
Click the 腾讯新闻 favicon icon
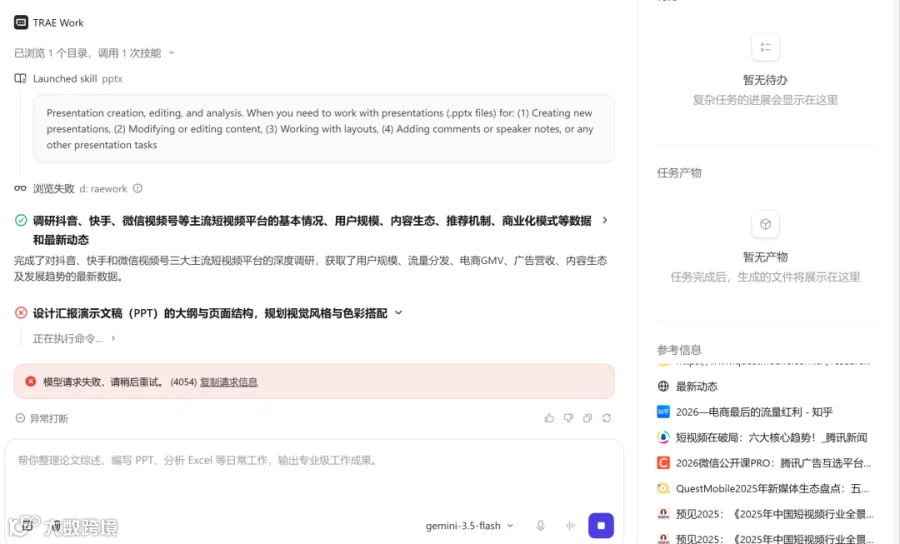pos(663,437)
